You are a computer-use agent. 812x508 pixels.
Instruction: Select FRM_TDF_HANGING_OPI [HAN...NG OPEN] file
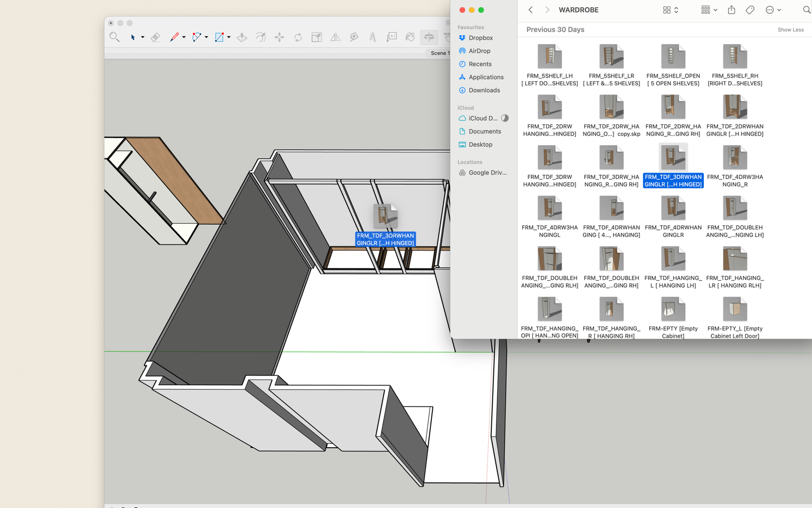tap(550, 309)
